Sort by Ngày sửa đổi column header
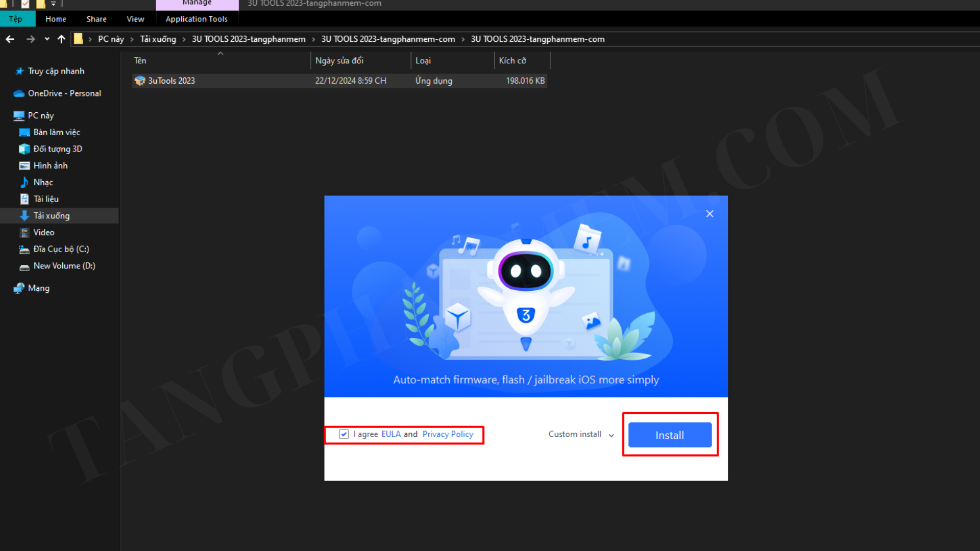 [x=339, y=60]
